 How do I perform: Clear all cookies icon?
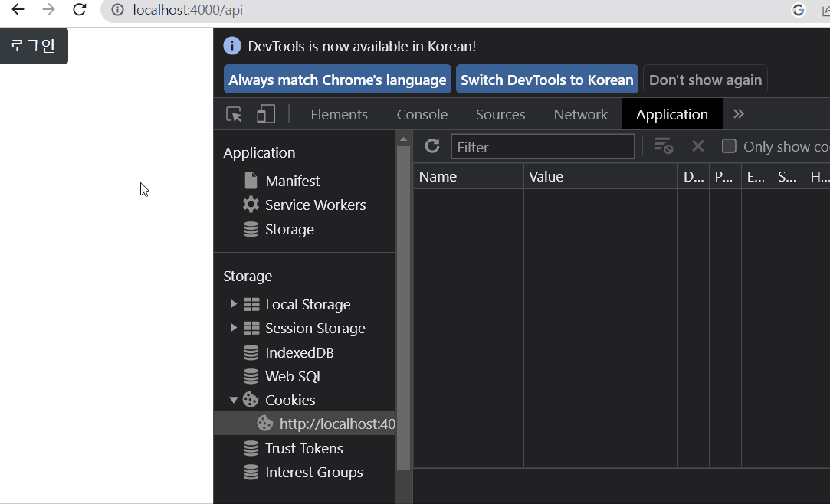(663, 146)
